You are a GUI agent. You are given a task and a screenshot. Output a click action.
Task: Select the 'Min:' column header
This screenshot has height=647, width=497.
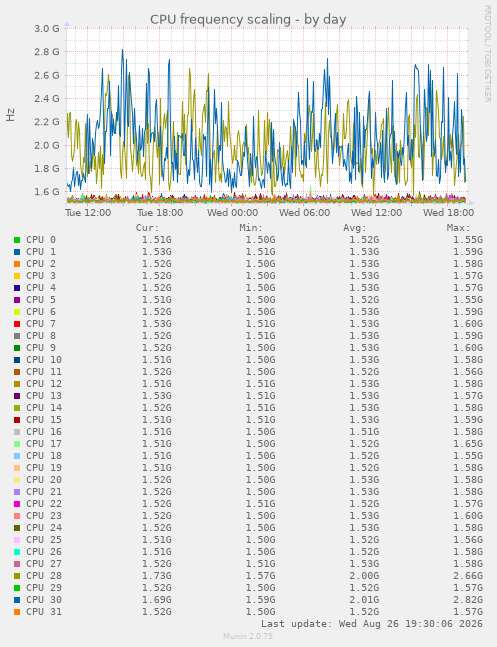[x=251, y=228]
